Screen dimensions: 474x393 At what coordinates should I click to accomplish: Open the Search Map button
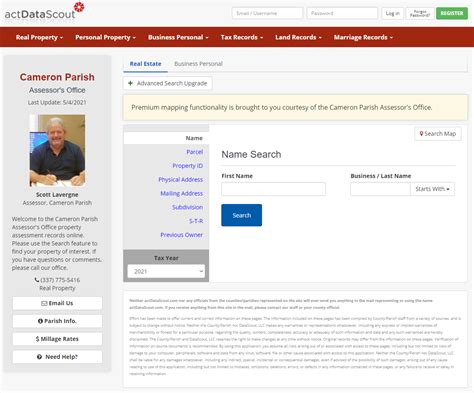[438, 134]
